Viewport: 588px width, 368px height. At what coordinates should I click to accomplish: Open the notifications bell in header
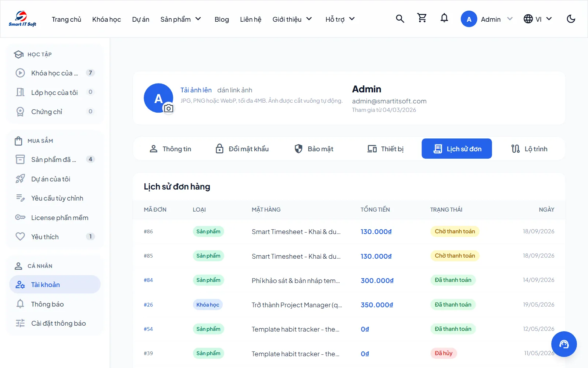click(444, 18)
